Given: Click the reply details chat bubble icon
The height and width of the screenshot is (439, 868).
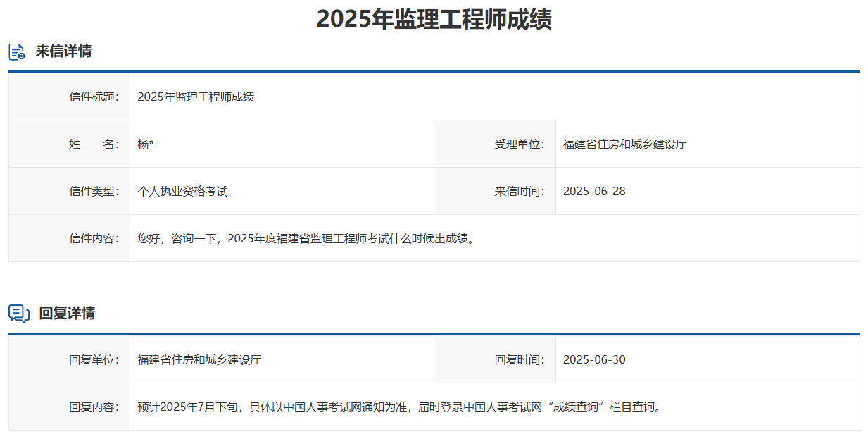Looking at the screenshot, I should click(19, 314).
